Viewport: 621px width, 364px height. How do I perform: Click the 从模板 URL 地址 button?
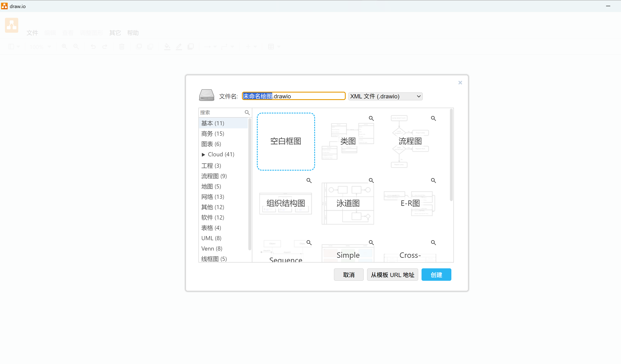click(392, 275)
